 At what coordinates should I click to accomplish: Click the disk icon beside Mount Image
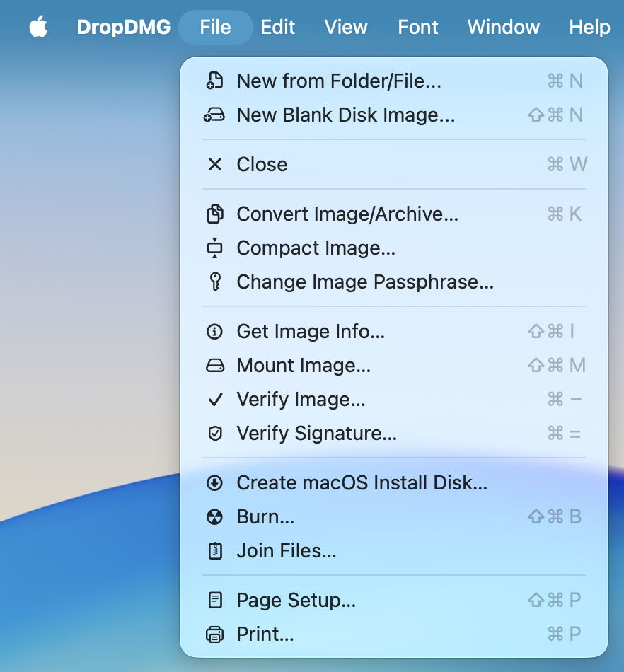[215, 365]
